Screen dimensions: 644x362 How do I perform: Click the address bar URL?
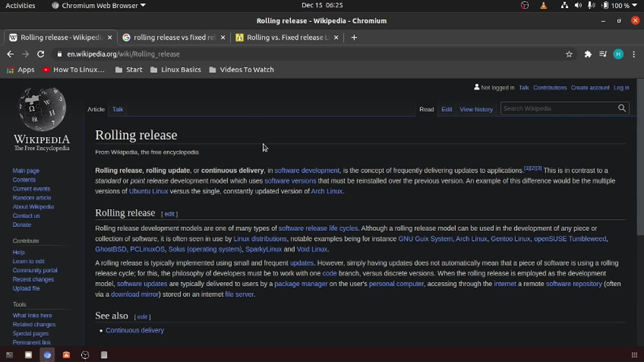(x=123, y=54)
